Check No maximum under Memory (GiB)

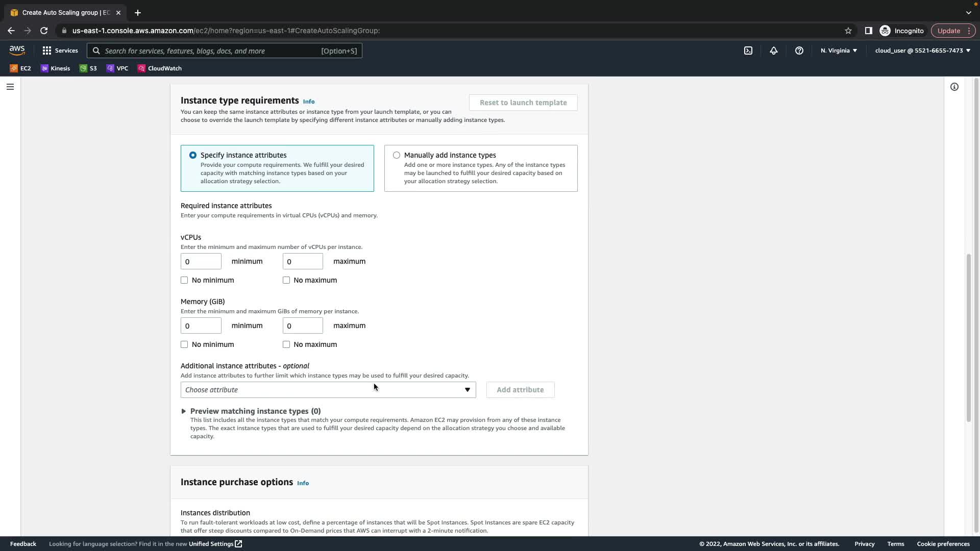click(286, 344)
